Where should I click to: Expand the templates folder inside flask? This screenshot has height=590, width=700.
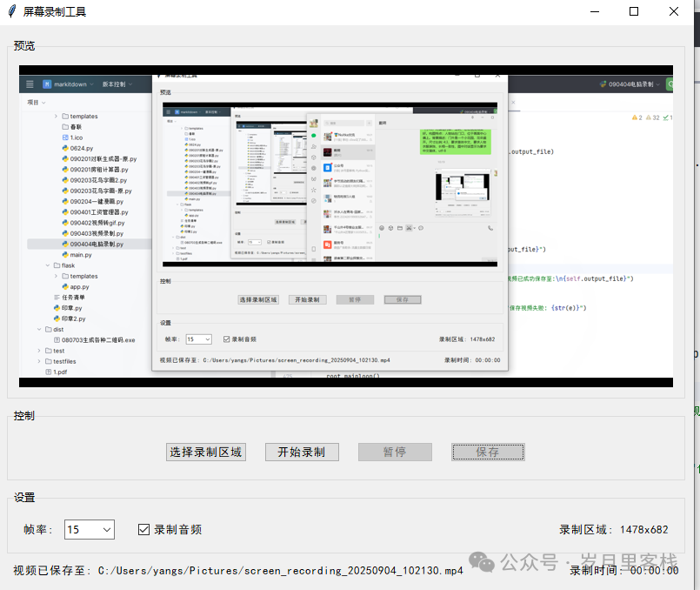pyautogui.click(x=56, y=276)
